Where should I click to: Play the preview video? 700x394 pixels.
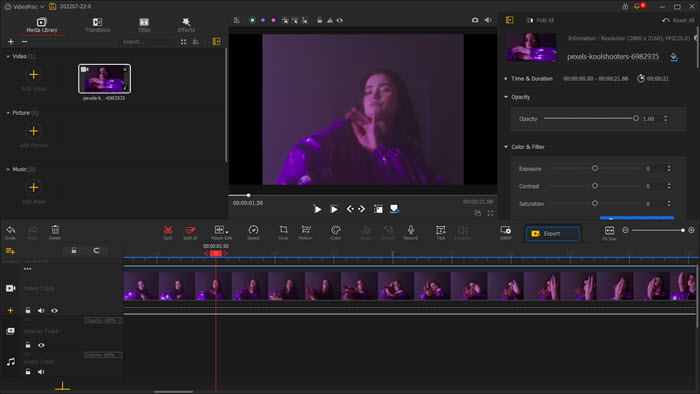317,209
